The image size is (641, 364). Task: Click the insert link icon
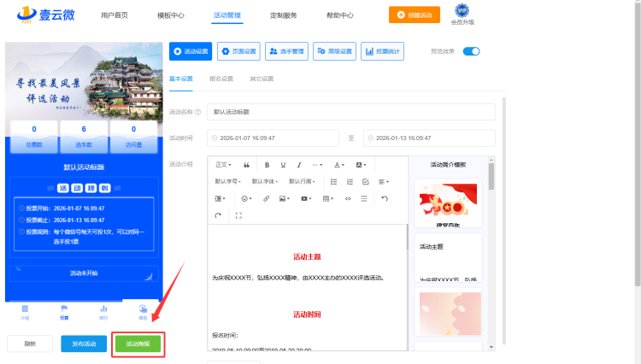266,198
